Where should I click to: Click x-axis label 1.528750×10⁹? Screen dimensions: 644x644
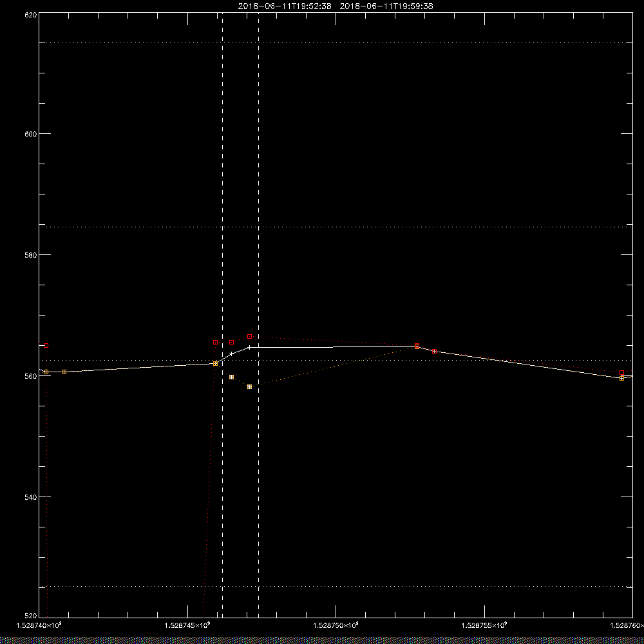click(x=336, y=625)
